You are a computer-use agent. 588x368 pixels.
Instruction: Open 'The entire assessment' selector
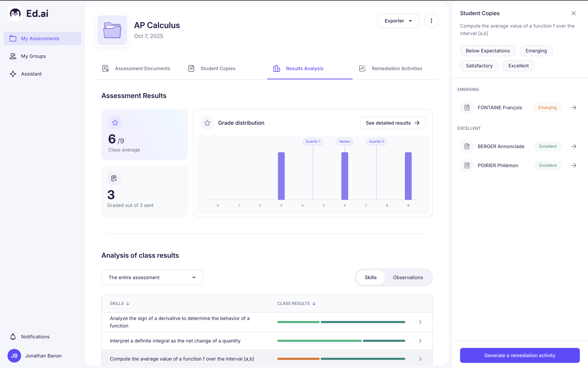[152, 277]
